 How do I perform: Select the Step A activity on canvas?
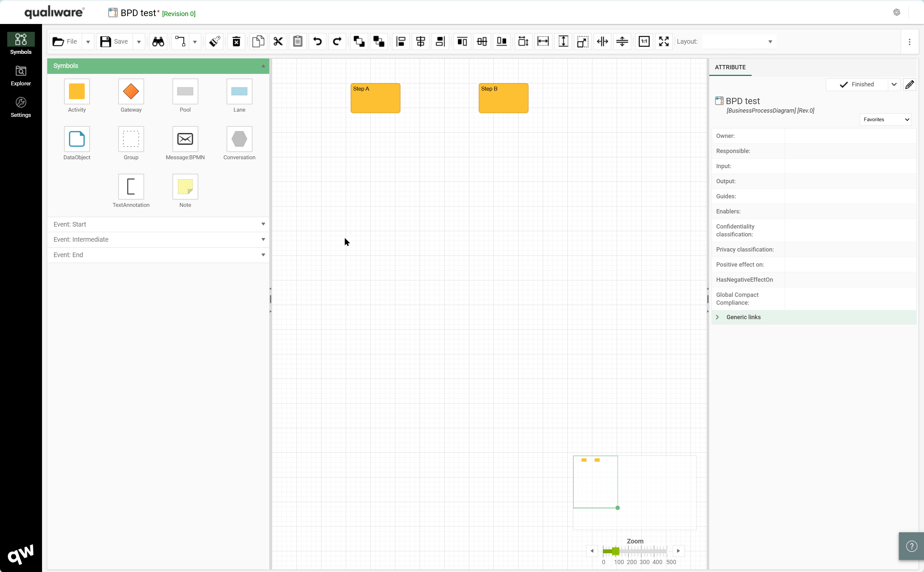click(x=375, y=98)
